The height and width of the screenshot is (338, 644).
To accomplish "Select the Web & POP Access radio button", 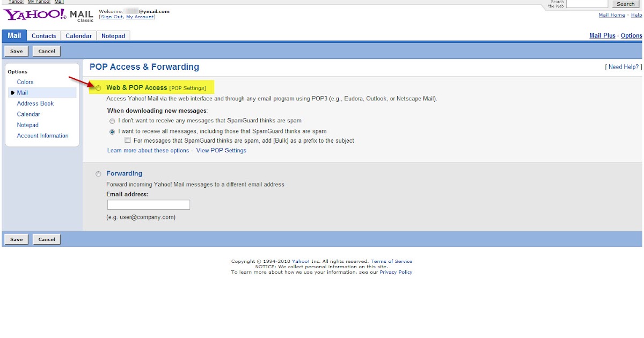I will pyautogui.click(x=98, y=88).
